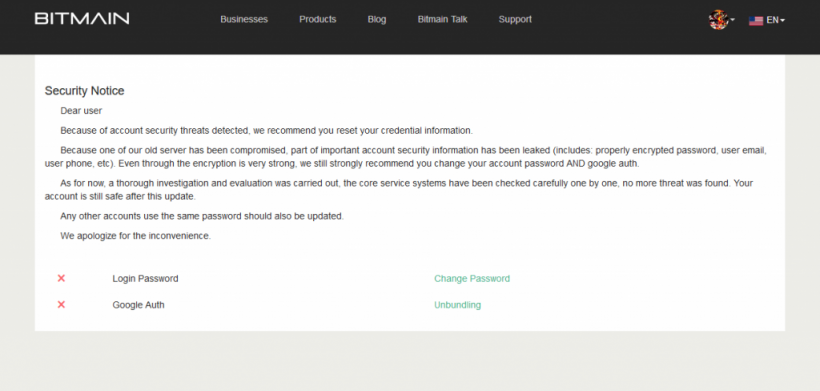Click the Security Notice heading

point(84,91)
